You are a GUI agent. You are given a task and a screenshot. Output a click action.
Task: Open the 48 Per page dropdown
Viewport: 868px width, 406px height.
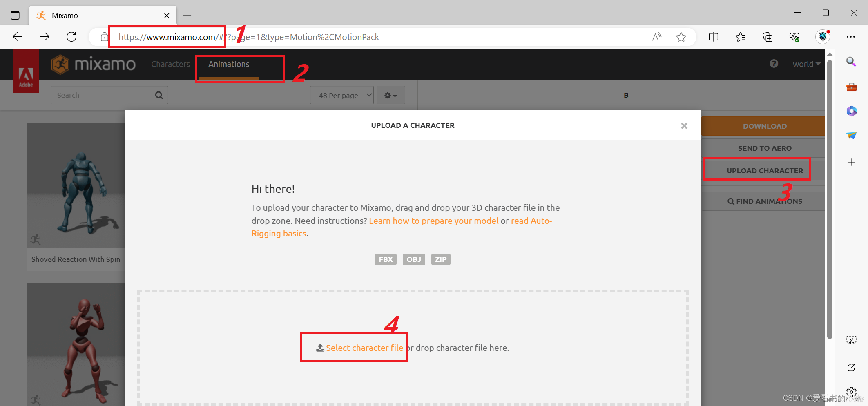342,95
